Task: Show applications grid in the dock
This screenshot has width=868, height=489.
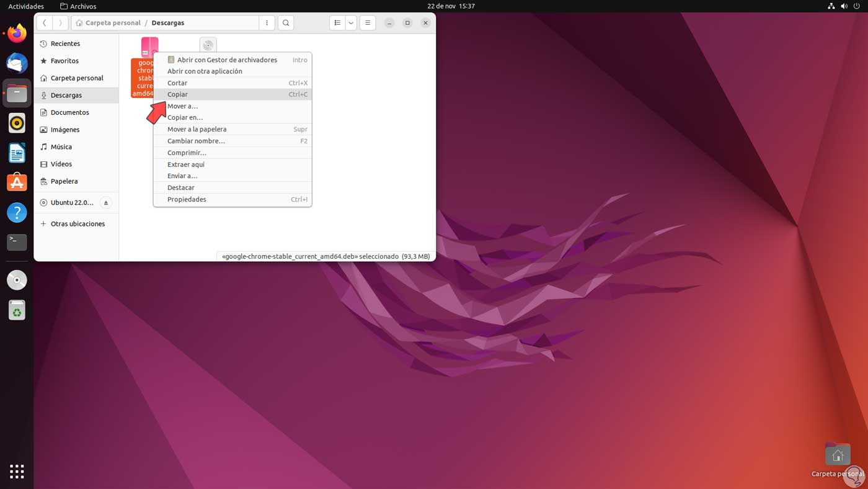Action: pos(17,472)
